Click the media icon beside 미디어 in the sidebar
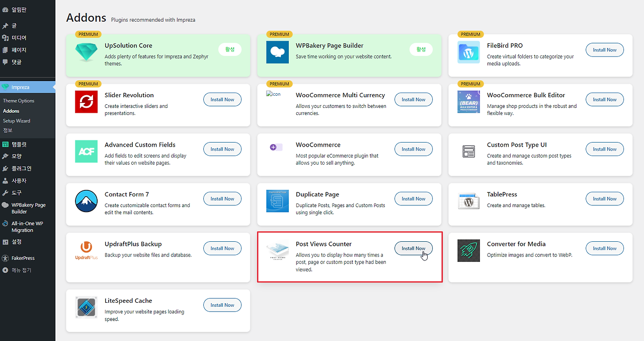Viewport: 644px width, 341px height. (x=6, y=38)
